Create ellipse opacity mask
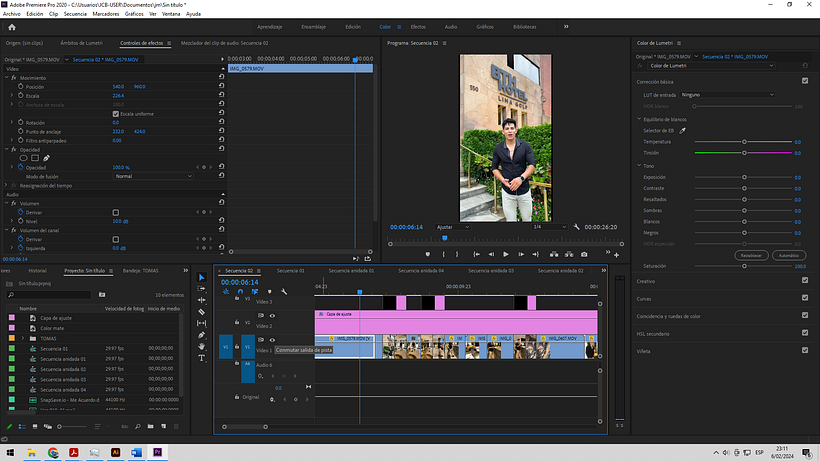This screenshot has width=820, height=461. 24,158
